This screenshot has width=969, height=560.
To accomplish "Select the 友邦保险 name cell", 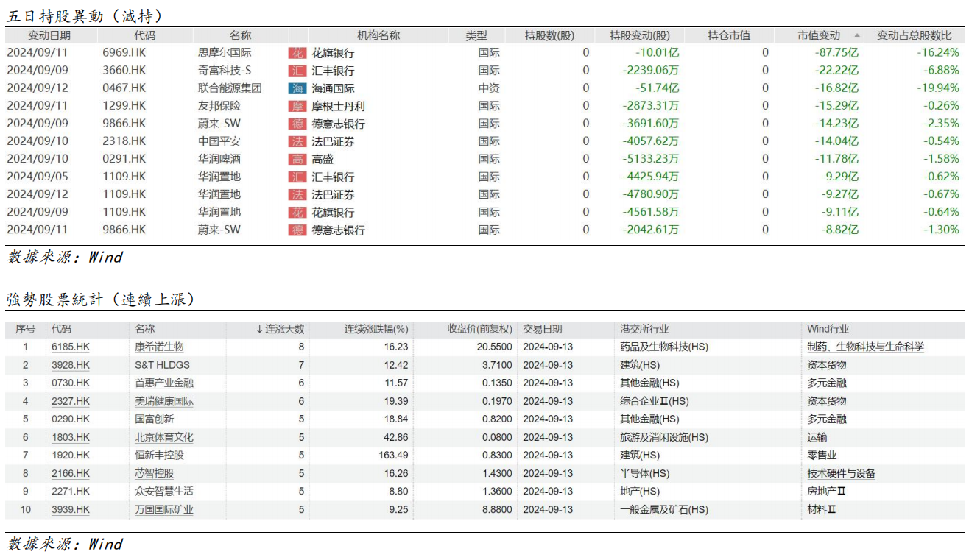I will coord(219,106).
